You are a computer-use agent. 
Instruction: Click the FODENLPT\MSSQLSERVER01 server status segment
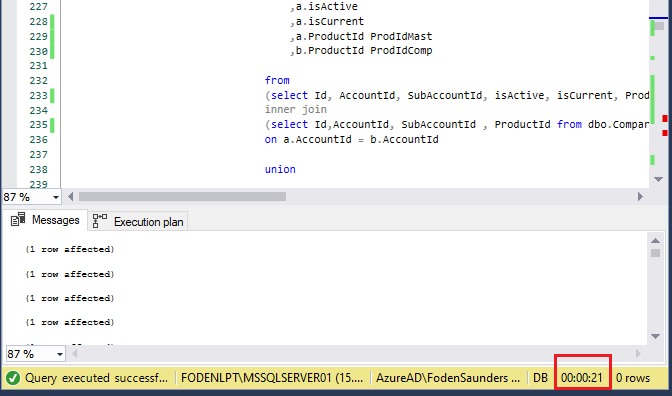click(x=272, y=378)
